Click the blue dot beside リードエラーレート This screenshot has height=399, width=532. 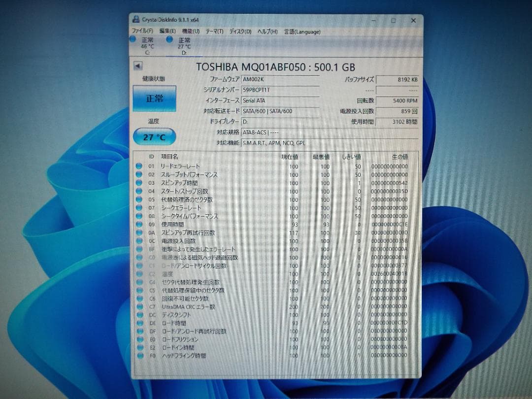tap(139, 166)
